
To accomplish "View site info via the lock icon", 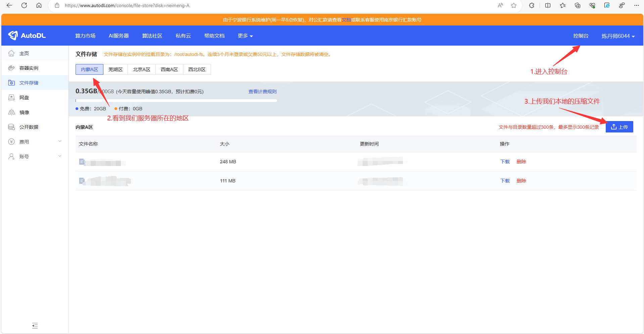I will pyautogui.click(x=57, y=5).
